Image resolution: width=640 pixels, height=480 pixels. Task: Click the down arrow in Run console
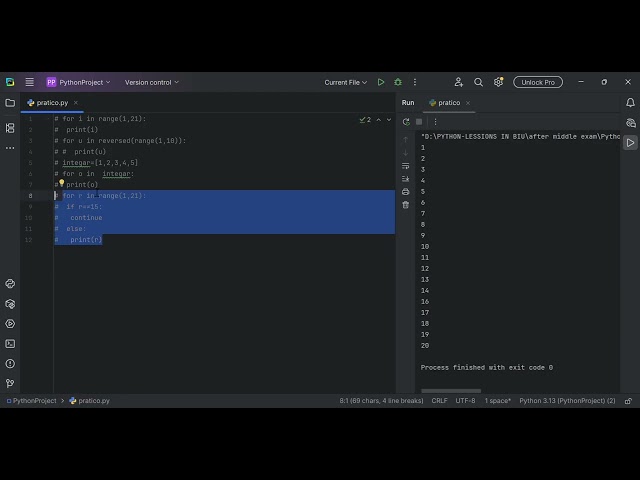click(405, 153)
